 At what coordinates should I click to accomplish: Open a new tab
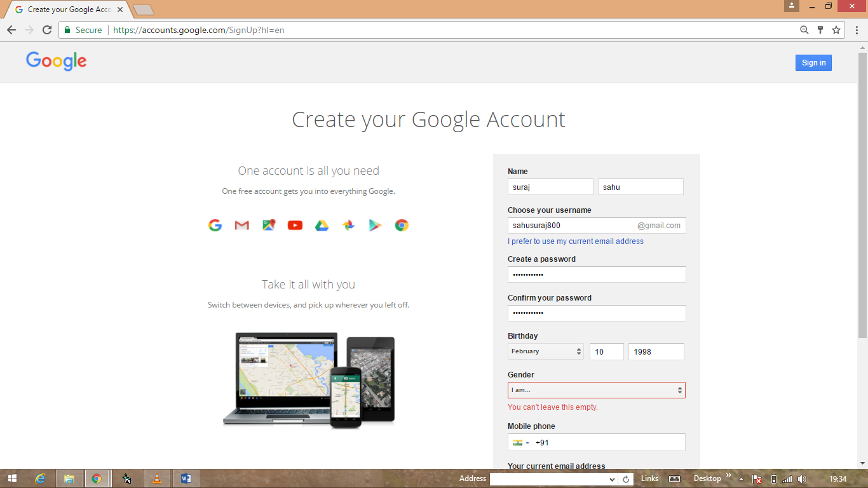tap(144, 10)
